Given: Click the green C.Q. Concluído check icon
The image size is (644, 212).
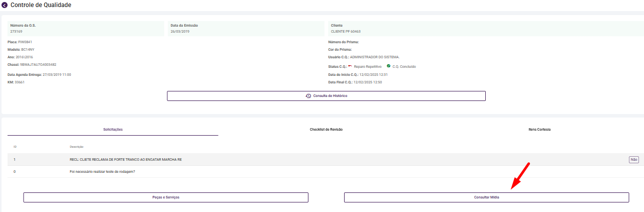Looking at the screenshot, I should click(388, 66).
